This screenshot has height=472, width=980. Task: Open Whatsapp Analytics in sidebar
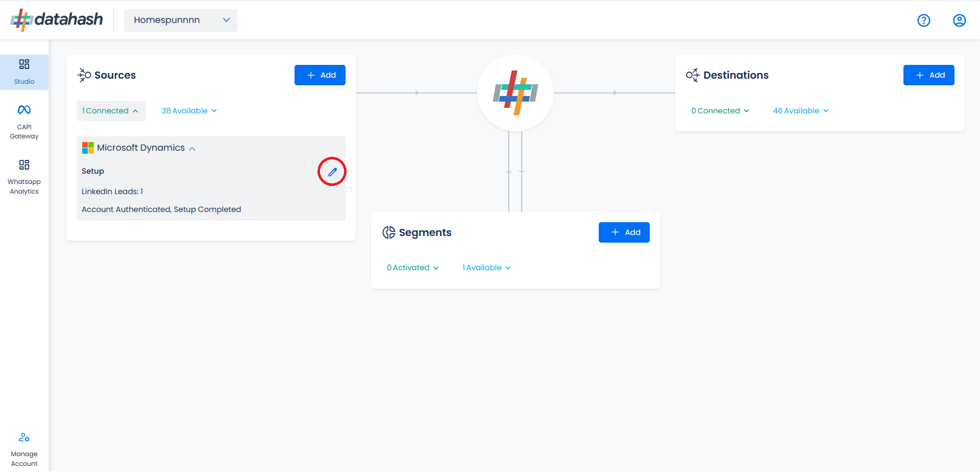pyautogui.click(x=24, y=177)
